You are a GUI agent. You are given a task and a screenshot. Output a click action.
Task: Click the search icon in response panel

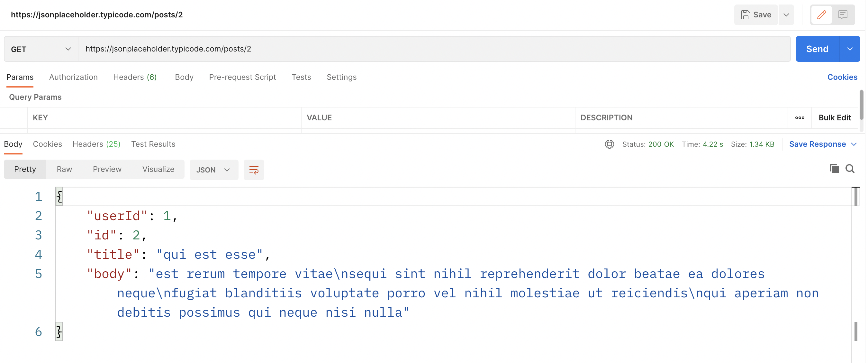(850, 169)
